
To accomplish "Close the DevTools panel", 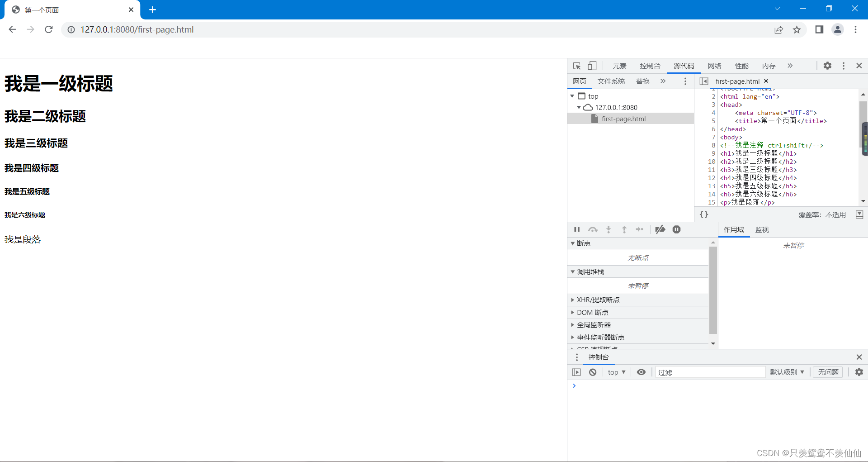I will pyautogui.click(x=859, y=66).
